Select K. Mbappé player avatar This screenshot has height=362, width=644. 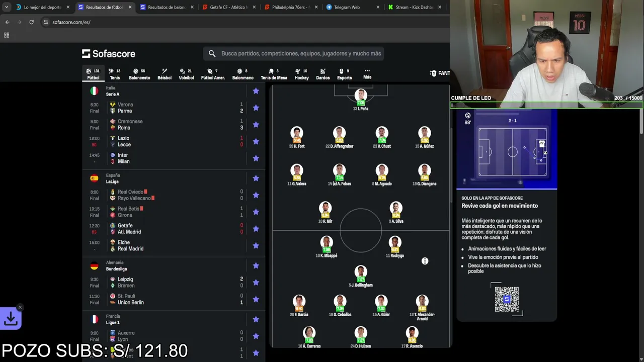pyautogui.click(x=326, y=242)
